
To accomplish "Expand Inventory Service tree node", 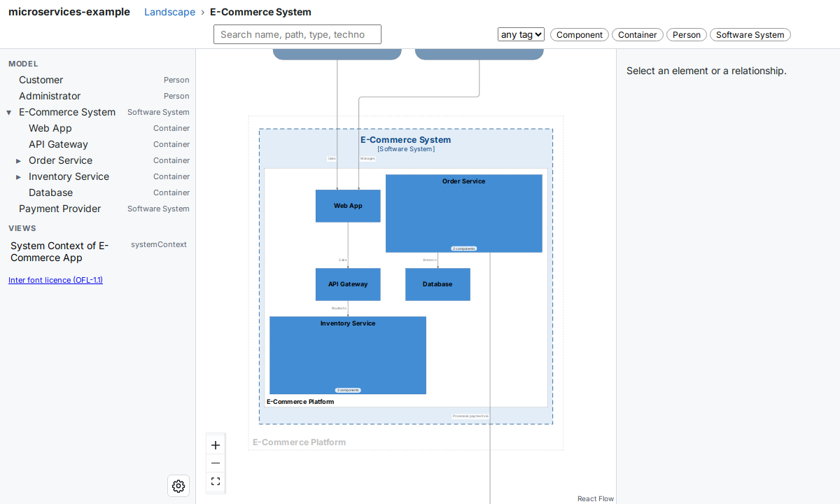I will 19,177.
